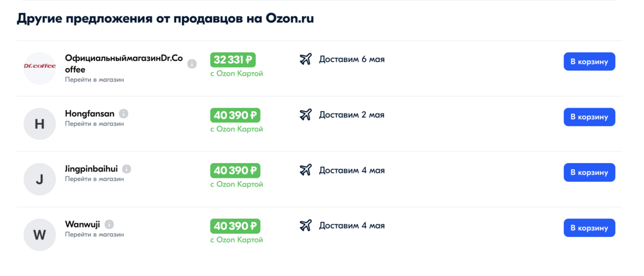Viewport: 644px width, 276px height.
Task: Add Wanwuji offer to cart
Action: click(x=589, y=228)
